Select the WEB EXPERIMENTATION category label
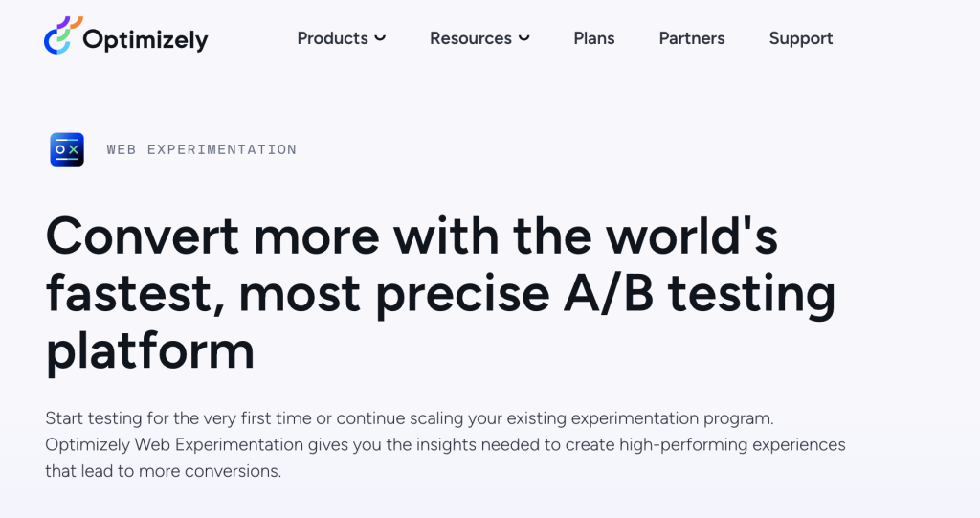Screen dimensions: 980x518 tap(201, 149)
